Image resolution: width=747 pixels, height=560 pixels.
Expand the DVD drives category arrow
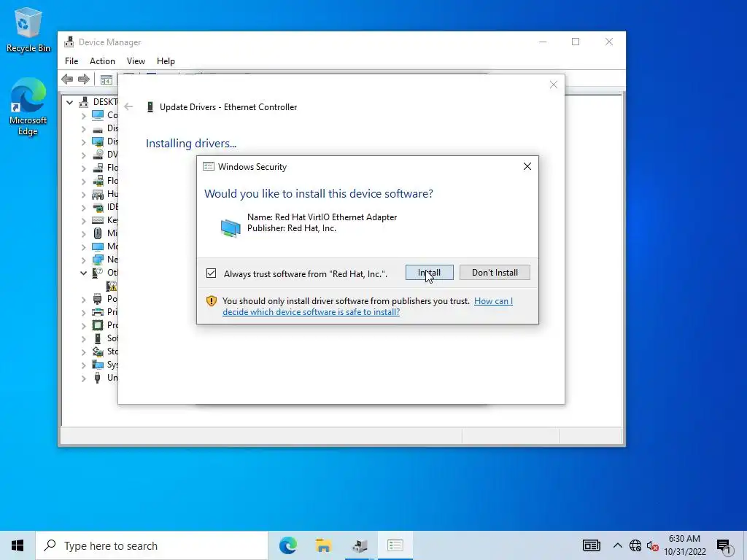83,155
